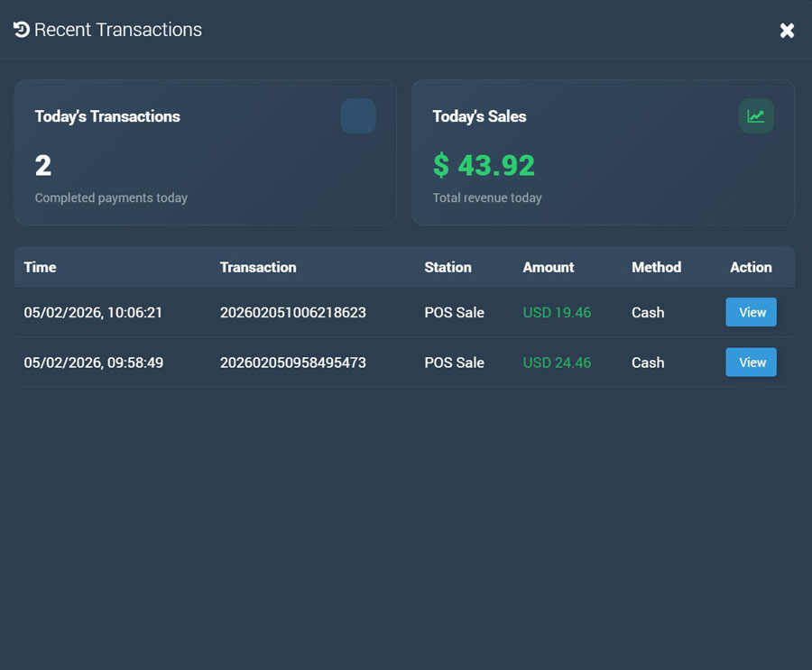Click the Method column header
Viewport: 812px width, 670px height.
[x=656, y=267]
